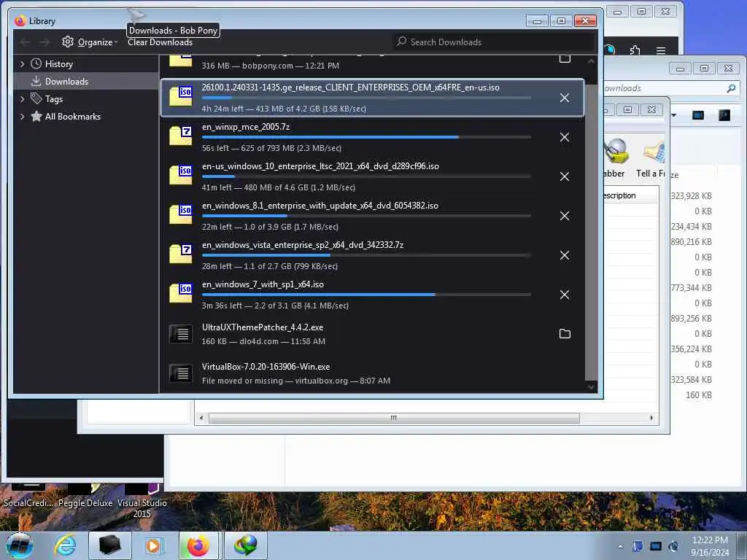
Task: Open Firefox extensions icon in the browser toolbar
Action: point(635,50)
